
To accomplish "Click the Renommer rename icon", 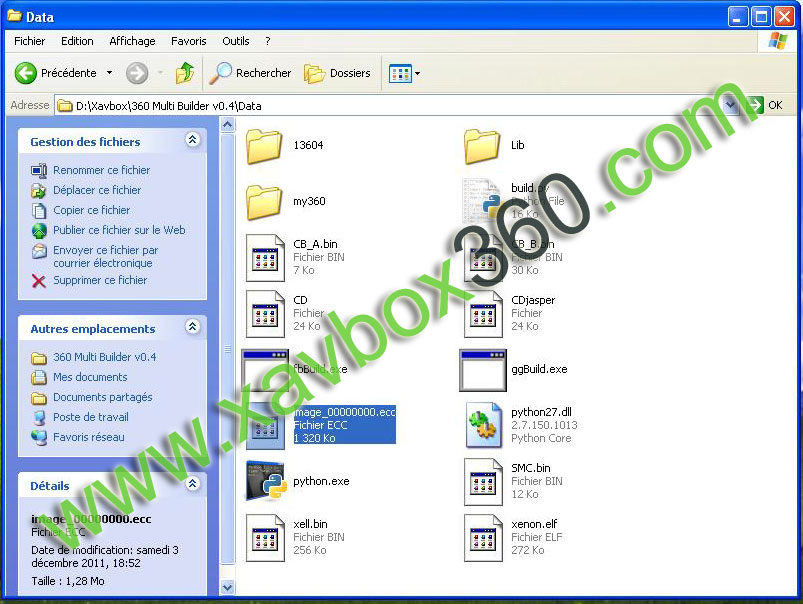I will pyautogui.click(x=39, y=170).
